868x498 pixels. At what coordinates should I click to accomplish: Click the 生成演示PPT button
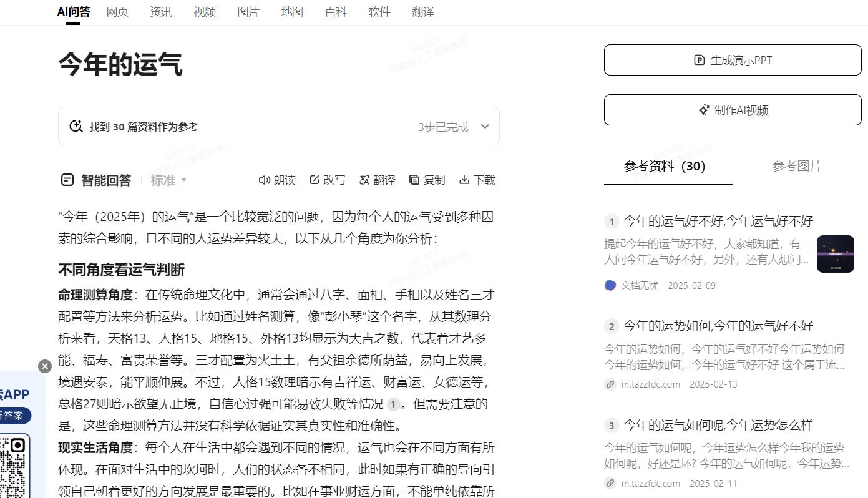(x=733, y=60)
